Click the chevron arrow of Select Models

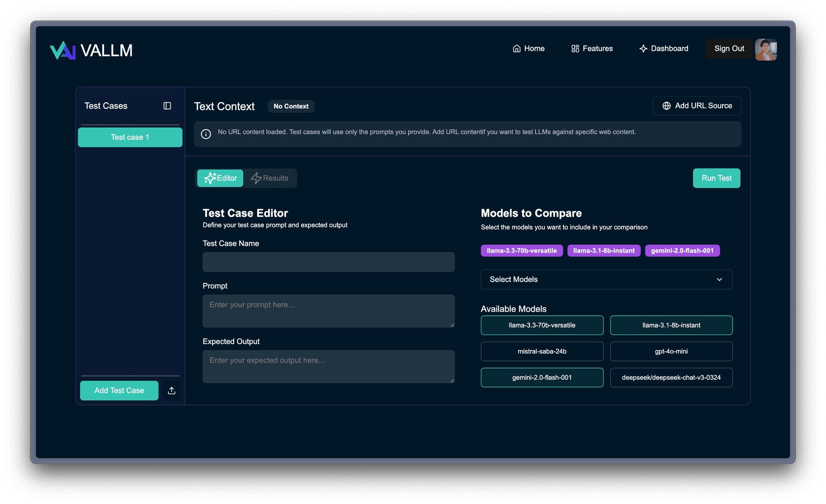[719, 280]
